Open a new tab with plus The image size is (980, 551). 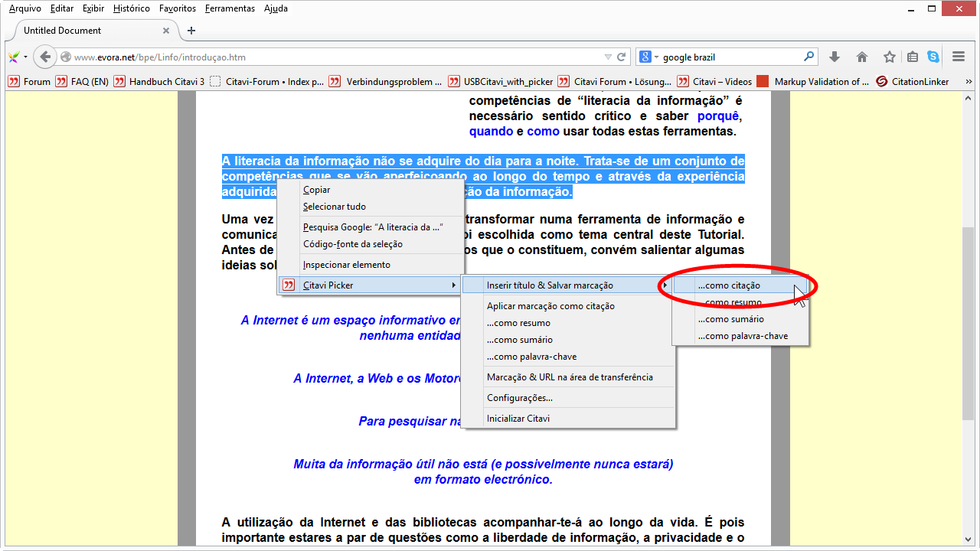click(x=191, y=31)
